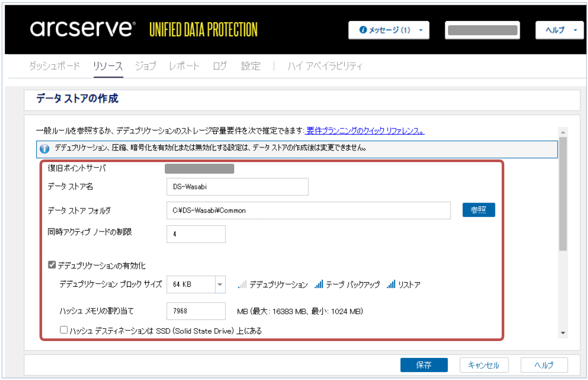Click the データ ストア フォルダ label

tap(79, 211)
